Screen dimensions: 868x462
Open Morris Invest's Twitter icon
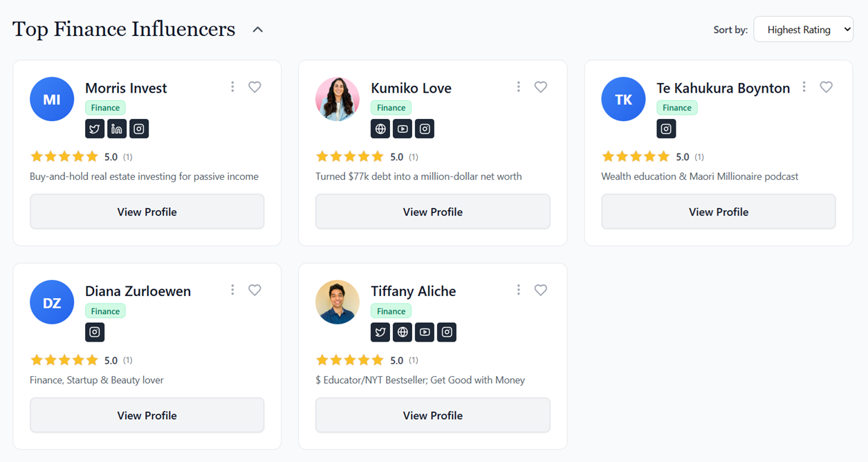coord(95,129)
